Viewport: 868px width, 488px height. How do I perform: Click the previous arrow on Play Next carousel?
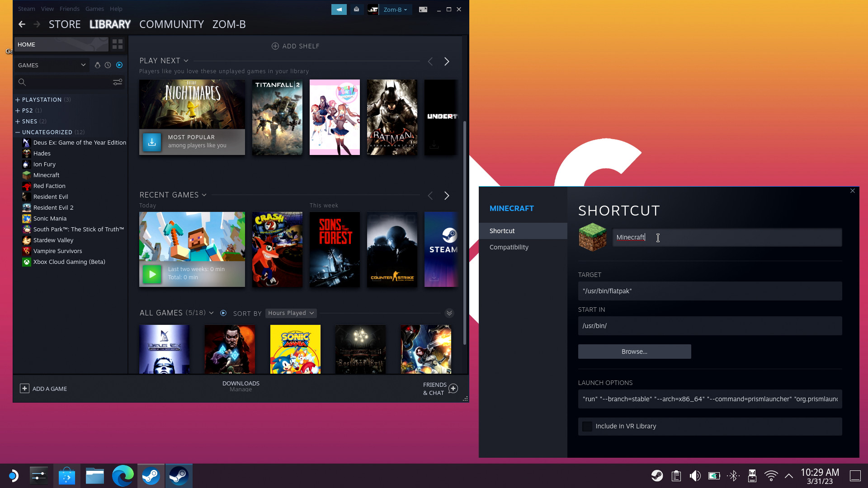[x=430, y=61]
